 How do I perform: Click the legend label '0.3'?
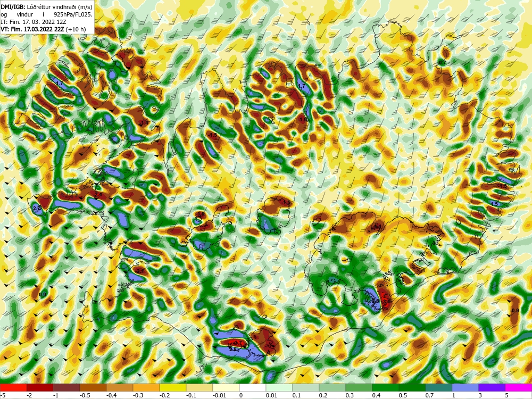click(350, 395)
